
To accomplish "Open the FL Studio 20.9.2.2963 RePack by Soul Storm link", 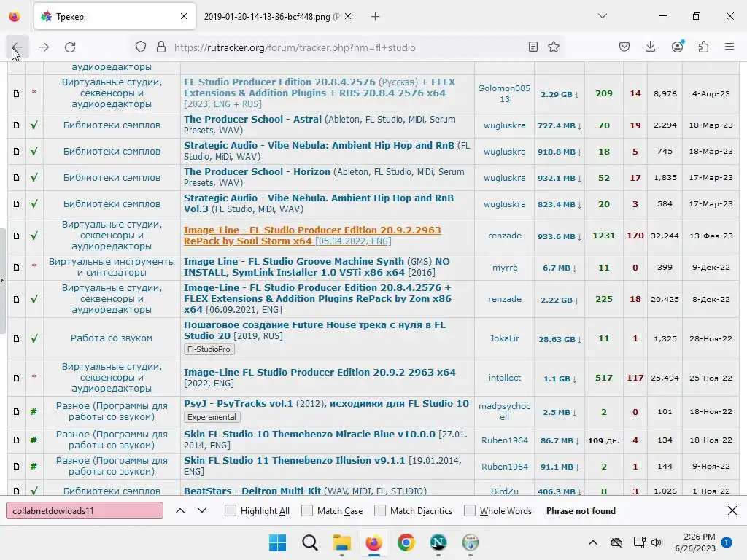I will 312,236.
